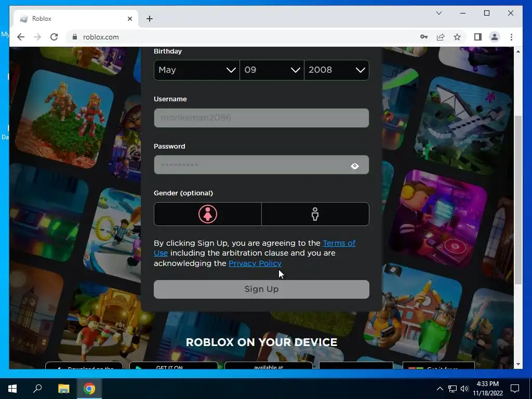
Task: Go back with the browser back arrow
Action: point(21,37)
